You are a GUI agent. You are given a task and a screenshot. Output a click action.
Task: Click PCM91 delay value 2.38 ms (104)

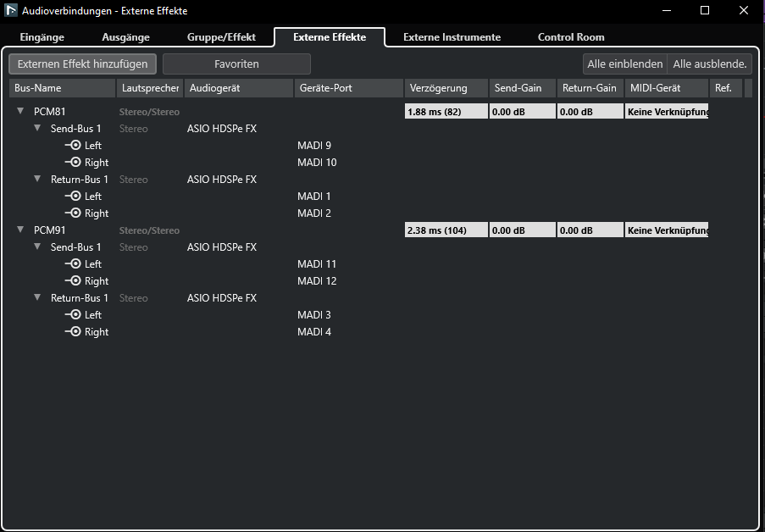(446, 230)
